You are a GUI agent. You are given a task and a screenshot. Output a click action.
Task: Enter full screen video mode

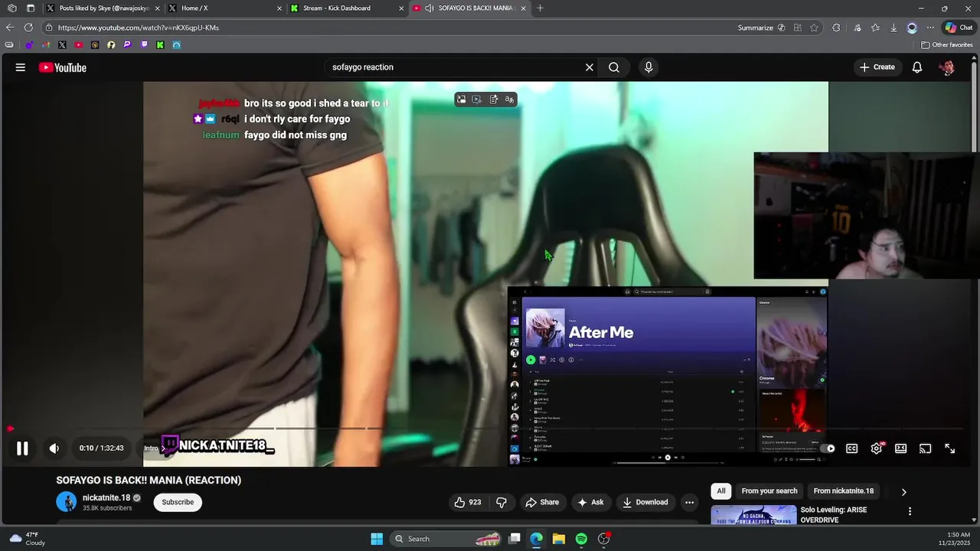(x=949, y=448)
